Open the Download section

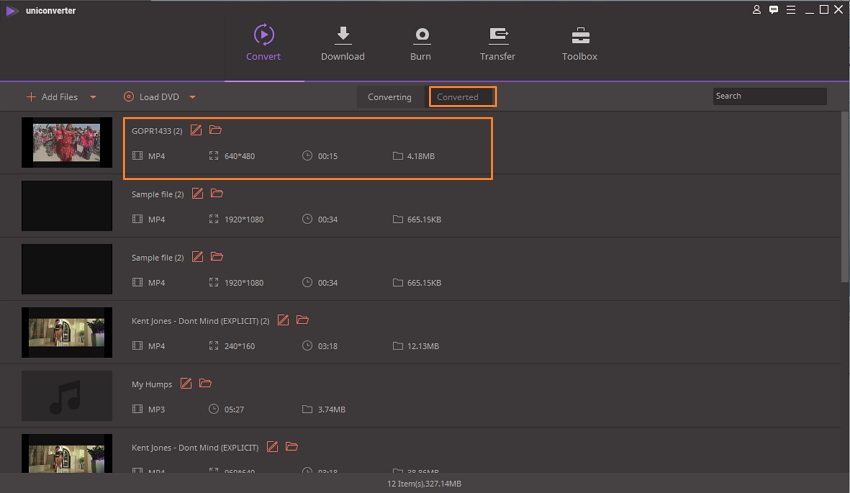coord(343,43)
